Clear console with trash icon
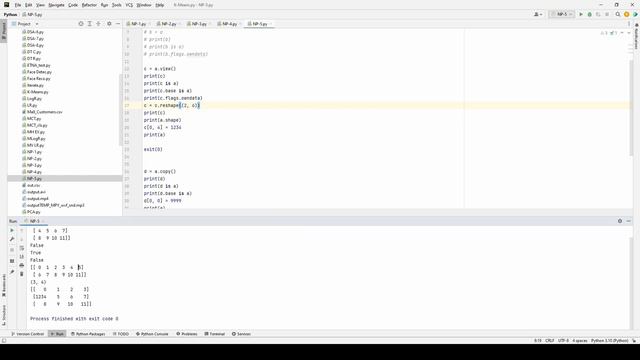The width and height of the screenshot is (640, 360). 22,274
